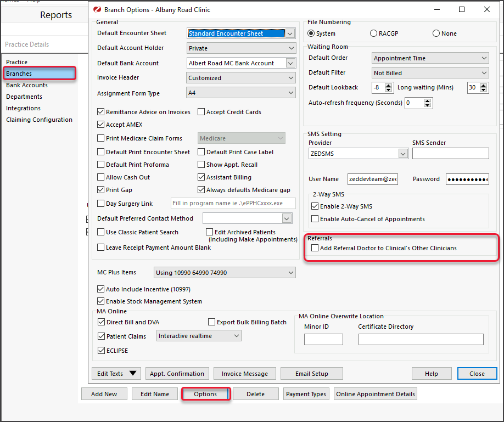Toggle Enable Stock Management System
The width and height of the screenshot is (504, 422).
point(101,301)
